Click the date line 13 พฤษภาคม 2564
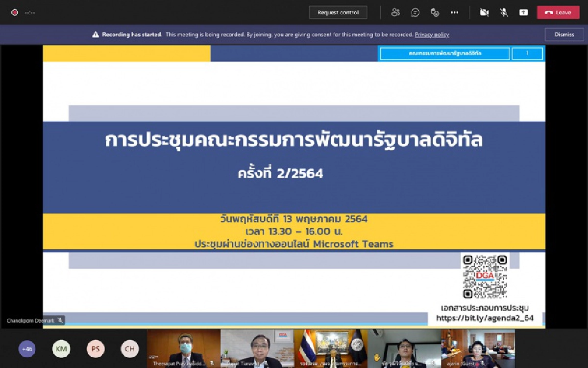The image size is (588, 368). [294, 219]
